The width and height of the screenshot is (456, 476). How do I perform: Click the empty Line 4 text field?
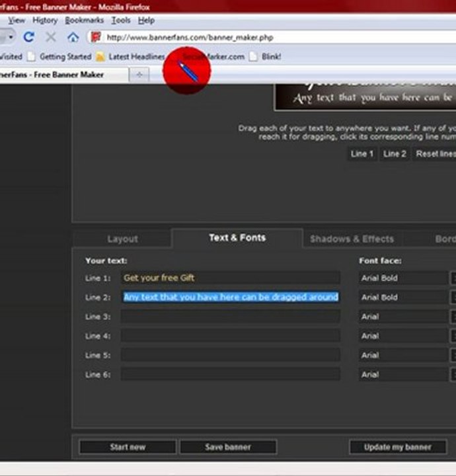231,336
